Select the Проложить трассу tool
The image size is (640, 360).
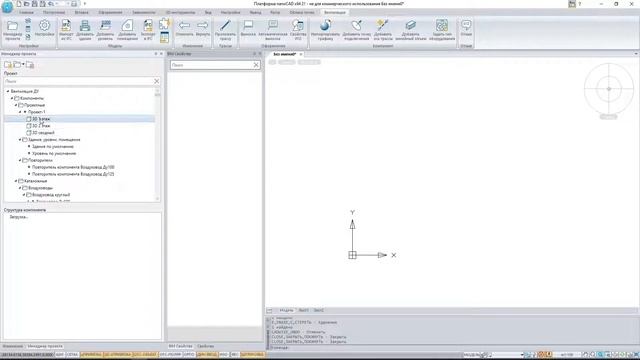(x=225, y=29)
